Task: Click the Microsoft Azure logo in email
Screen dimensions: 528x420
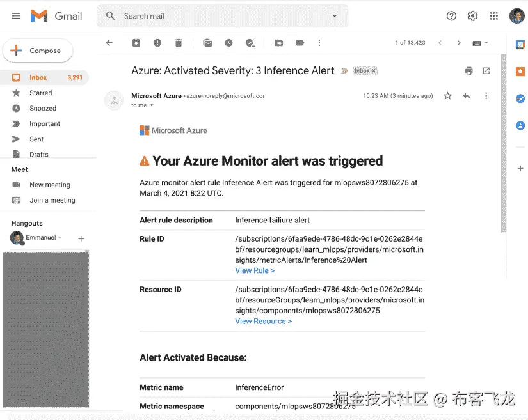Action: click(x=173, y=130)
